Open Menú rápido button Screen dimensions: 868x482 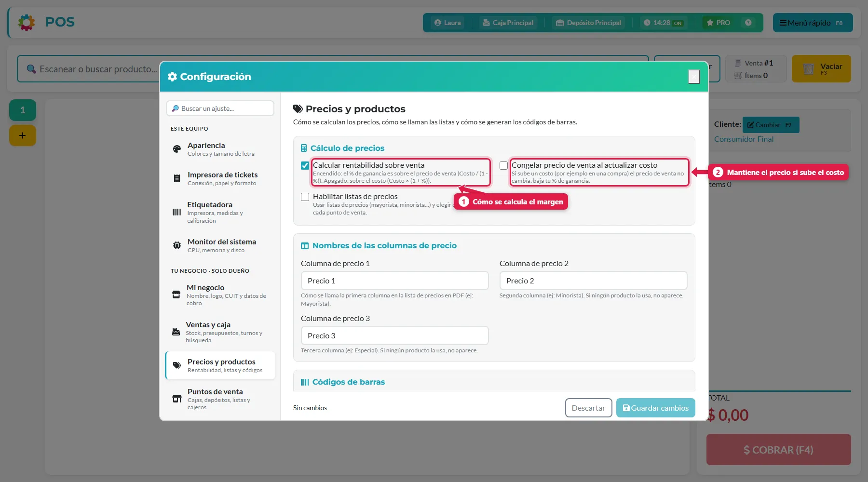(813, 23)
